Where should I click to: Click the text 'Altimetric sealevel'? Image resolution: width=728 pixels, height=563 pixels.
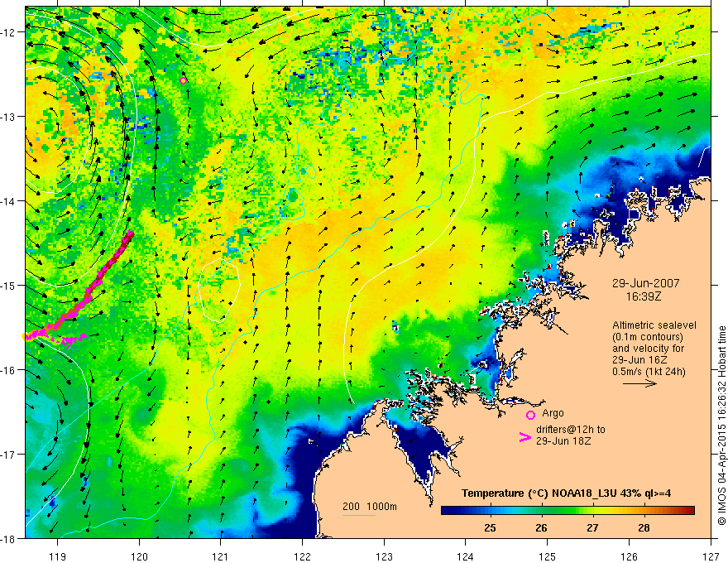[654, 325]
